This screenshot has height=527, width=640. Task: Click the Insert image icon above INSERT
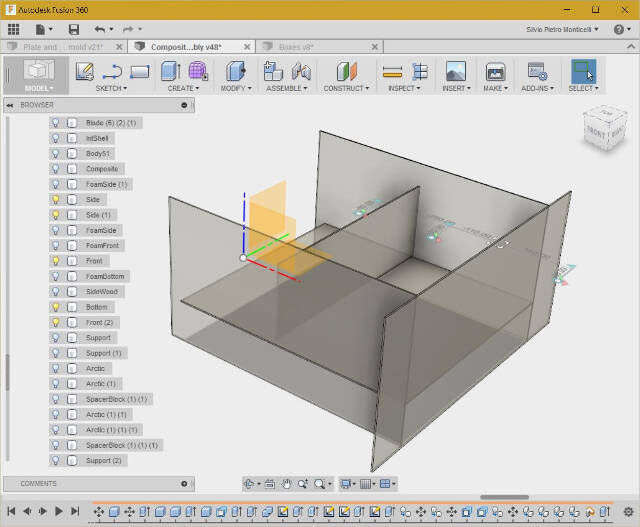pos(455,71)
